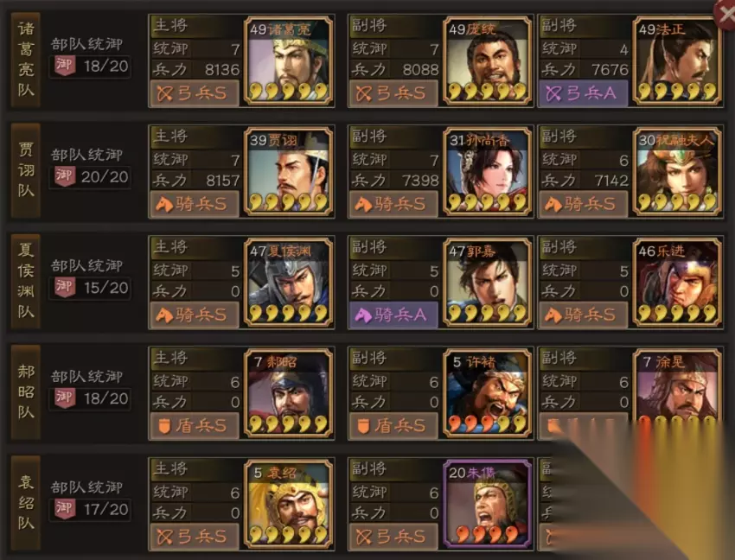Open the 贾诩队 team tab

[26, 171]
